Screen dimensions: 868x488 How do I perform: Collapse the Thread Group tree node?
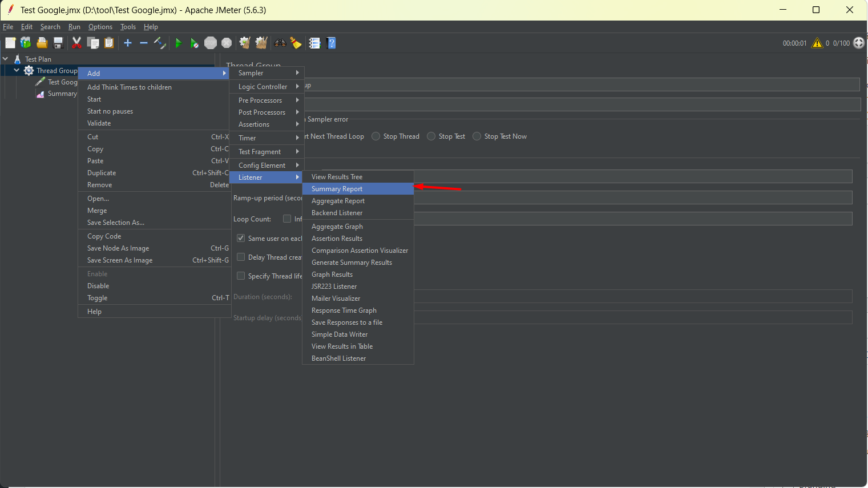click(17, 71)
